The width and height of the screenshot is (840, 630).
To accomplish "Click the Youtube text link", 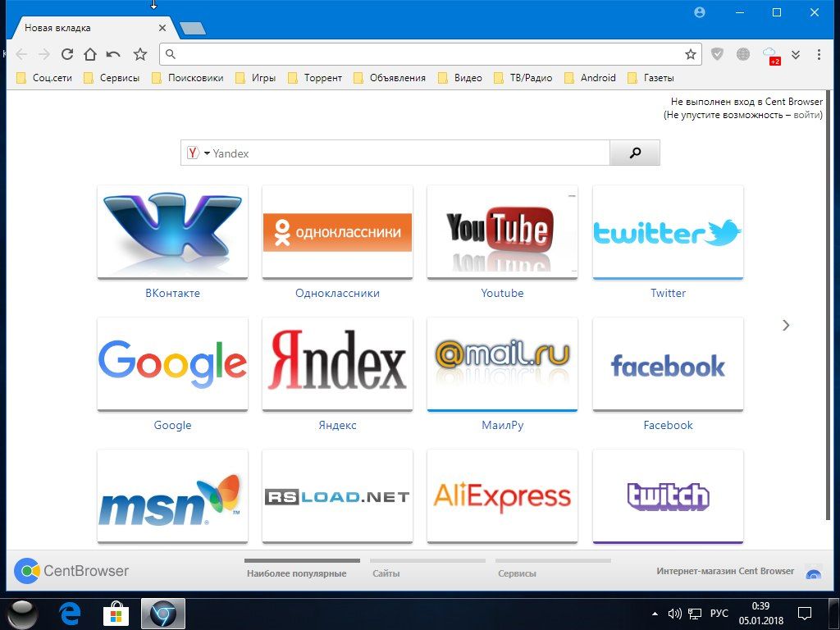I will pyautogui.click(x=503, y=293).
